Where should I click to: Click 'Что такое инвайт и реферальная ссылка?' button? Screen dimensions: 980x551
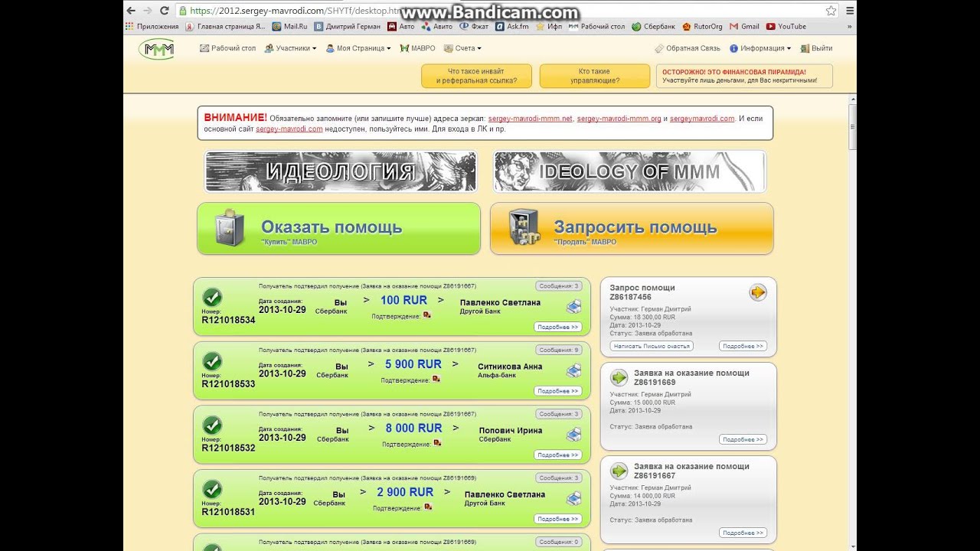[x=476, y=76]
